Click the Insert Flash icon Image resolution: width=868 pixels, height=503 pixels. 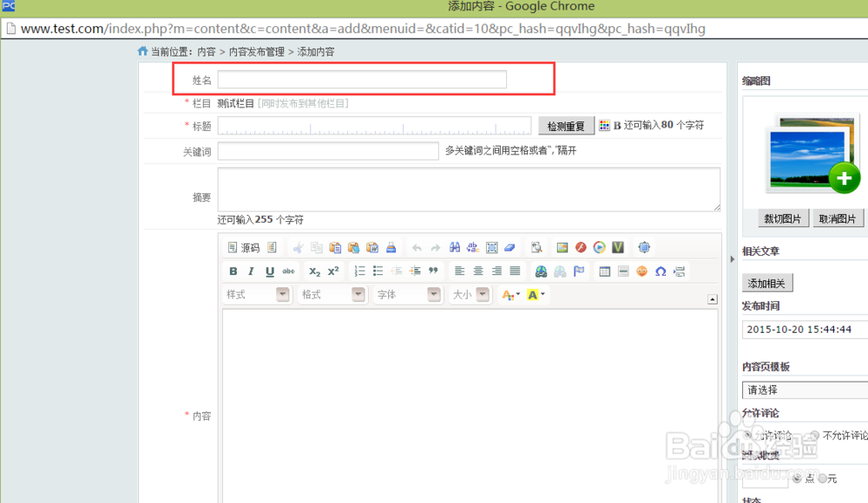pos(581,247)
